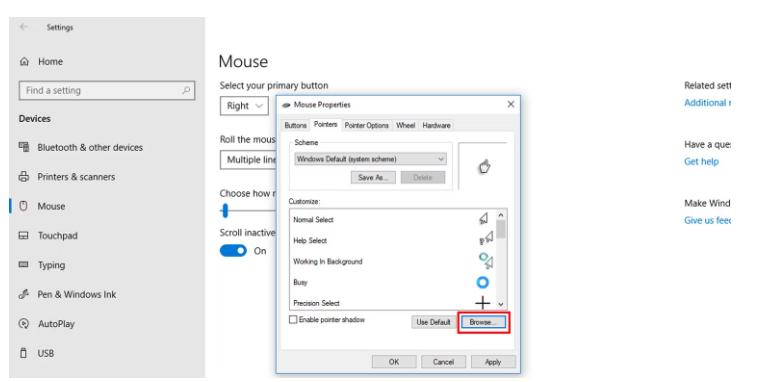This screenshot has width=773, height=382.
Task: Click the Bluetooth & other devices icon
Action: (24, 147)
